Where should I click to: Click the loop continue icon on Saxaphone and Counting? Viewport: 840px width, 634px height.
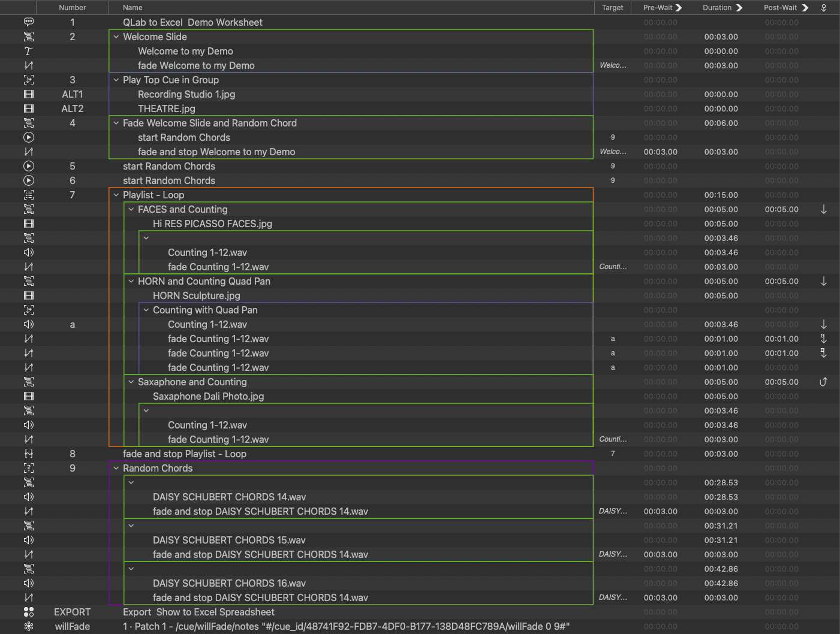coord(823,382)
